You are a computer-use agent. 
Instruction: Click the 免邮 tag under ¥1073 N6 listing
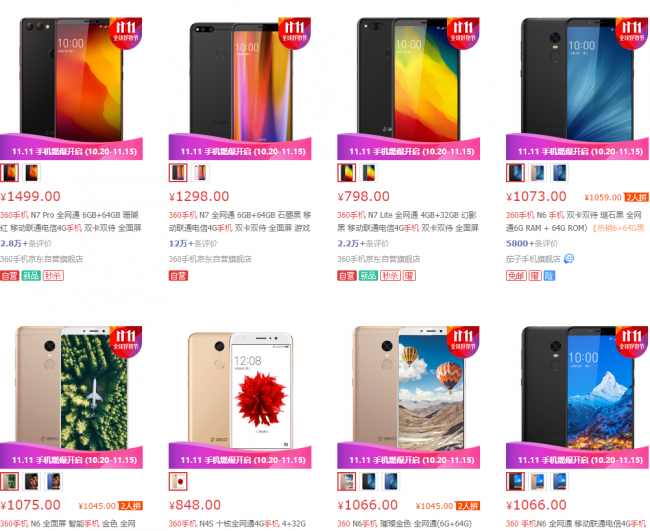(x=516, y=276)
